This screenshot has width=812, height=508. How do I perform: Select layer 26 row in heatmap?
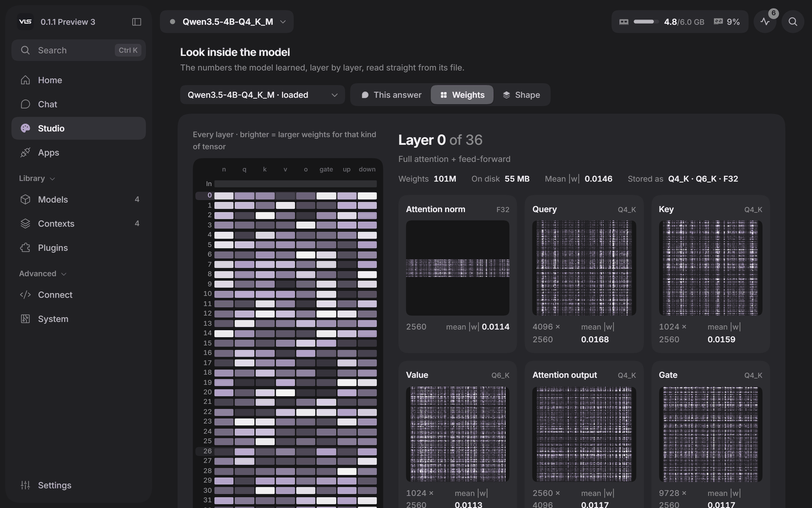(x=286, y=451)
